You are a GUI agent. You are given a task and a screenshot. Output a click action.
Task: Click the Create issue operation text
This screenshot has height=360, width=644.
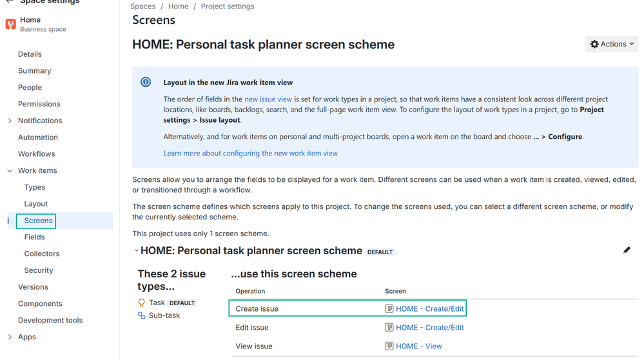[257, 308]
